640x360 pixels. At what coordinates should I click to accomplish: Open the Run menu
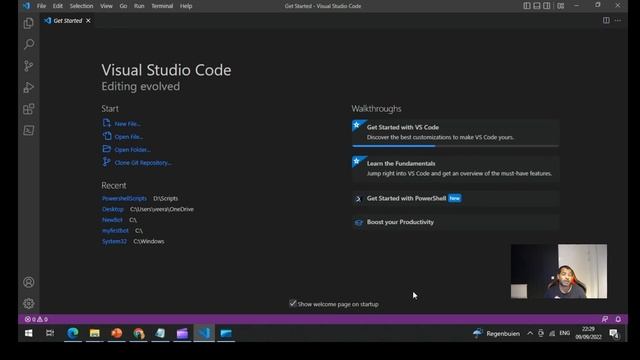click(139, 6)
